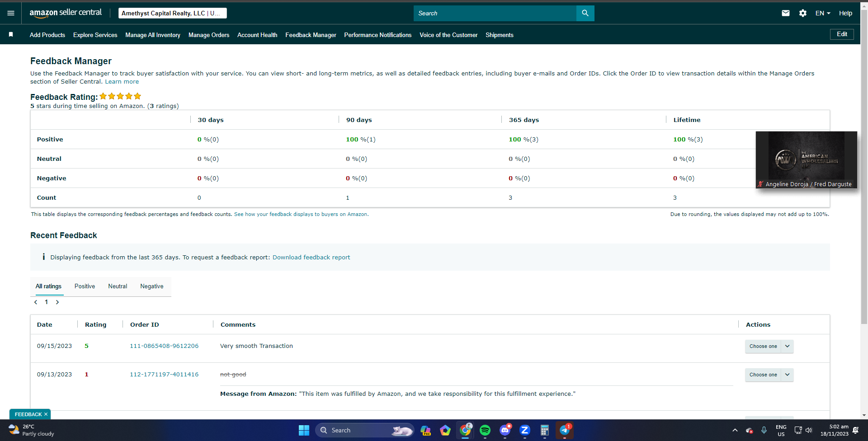Click the Edit button in navigation bar

pyautogui.click(x=842, y=34)
